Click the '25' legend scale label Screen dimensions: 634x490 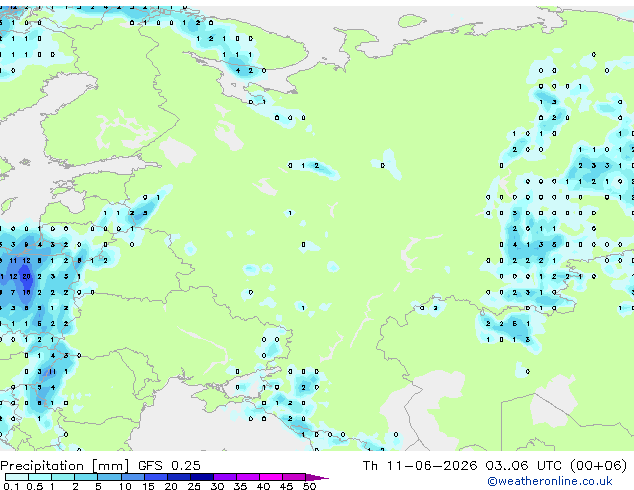point(194,486)
